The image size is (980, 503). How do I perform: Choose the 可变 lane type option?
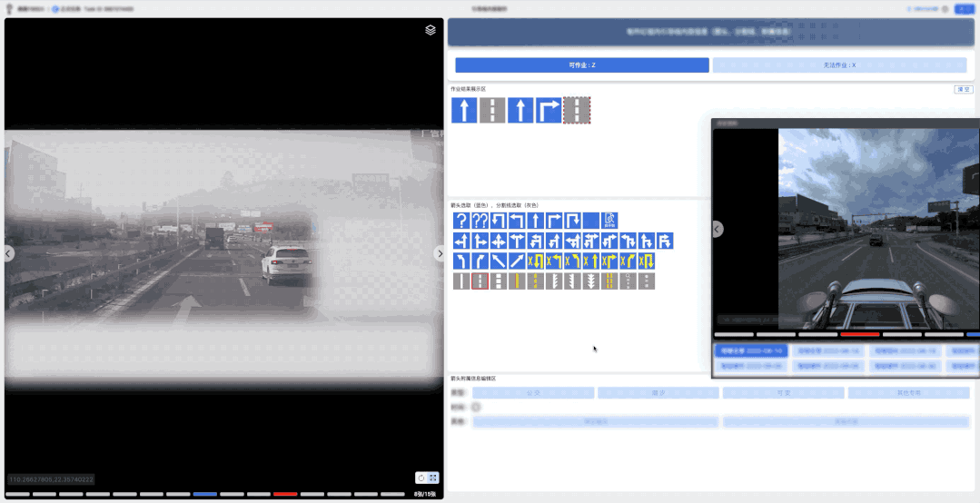(784, 393)
